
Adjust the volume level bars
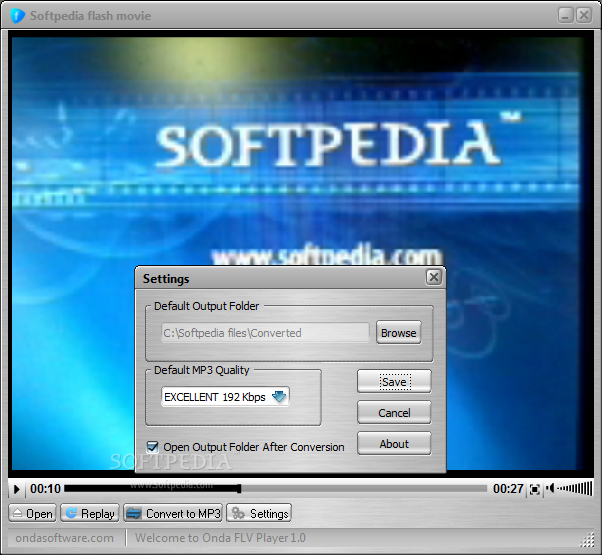click(574, 488)
